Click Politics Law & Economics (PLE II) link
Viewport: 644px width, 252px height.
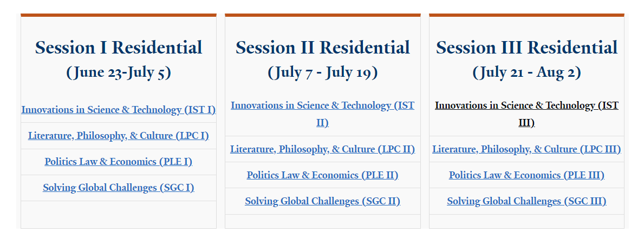[x=322, y=175]
